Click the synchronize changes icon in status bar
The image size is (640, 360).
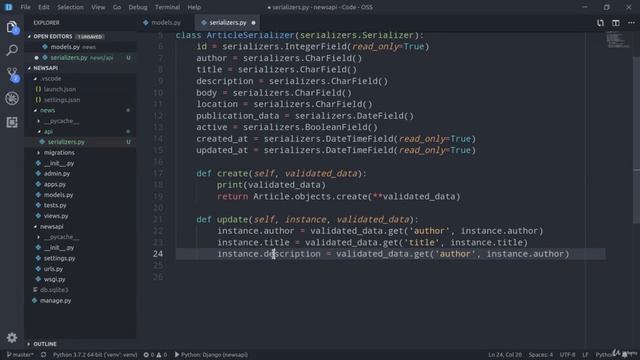click(x=43, y=355)
